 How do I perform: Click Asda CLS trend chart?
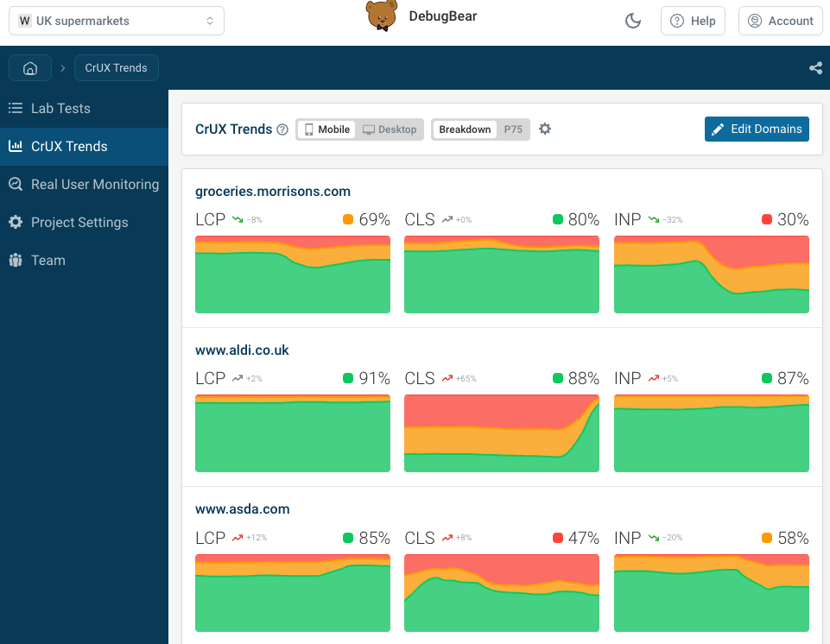point(502,593)
